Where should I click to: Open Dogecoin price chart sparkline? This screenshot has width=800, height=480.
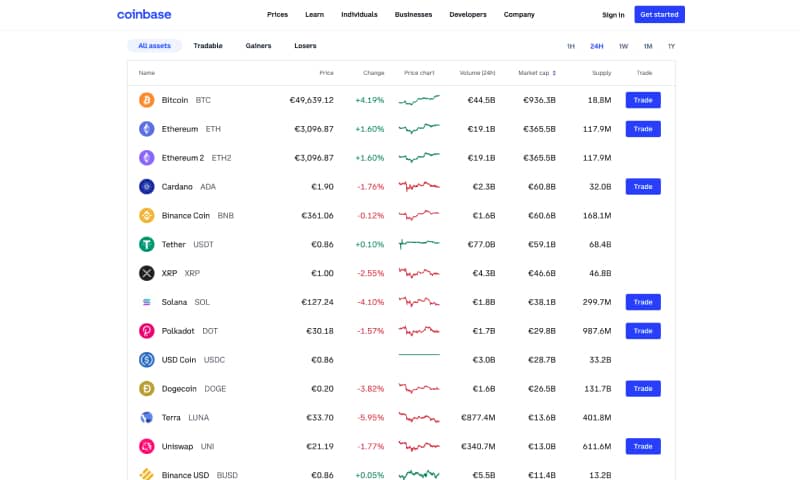pyautogui.click(x=419, y=388)
